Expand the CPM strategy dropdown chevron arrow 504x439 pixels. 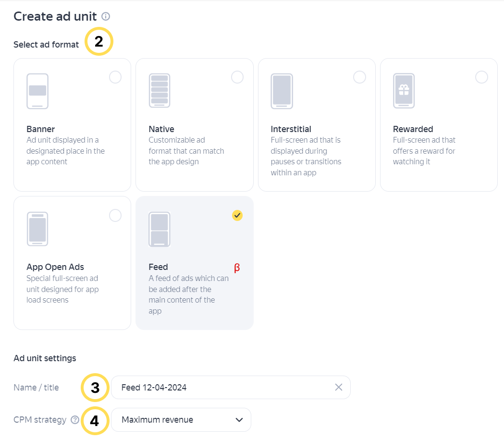tap(239, 420)
